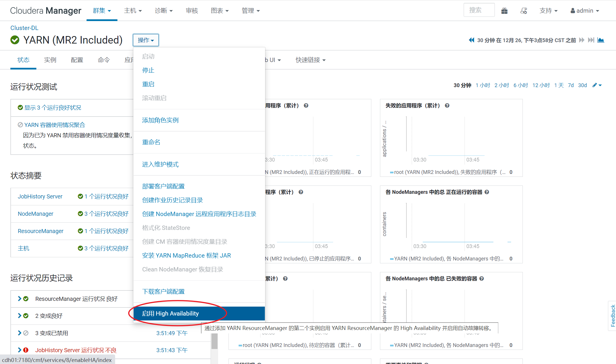Viewport: 616px width, 364px height.
Task: Switch to the 实例 tab
Action: [50, 60]
